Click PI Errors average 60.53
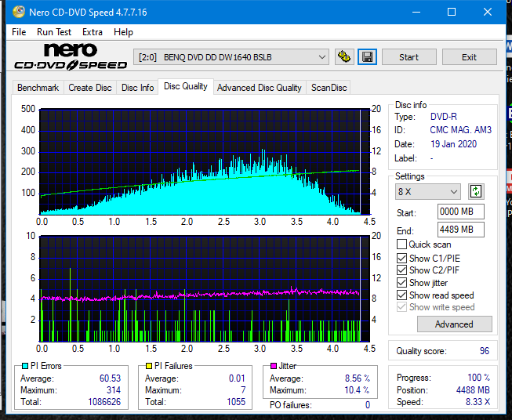Viewport: 512px width, 420px height. pos(110,378)
